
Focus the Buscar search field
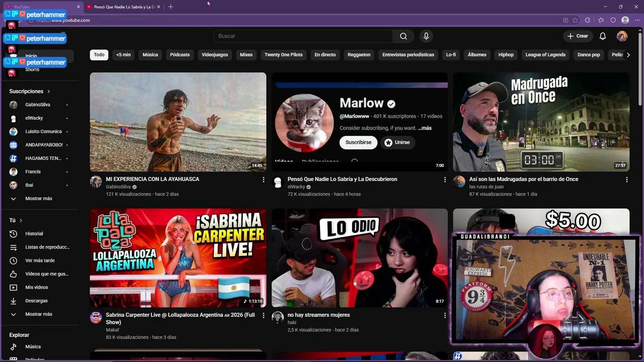pos(303,36)
